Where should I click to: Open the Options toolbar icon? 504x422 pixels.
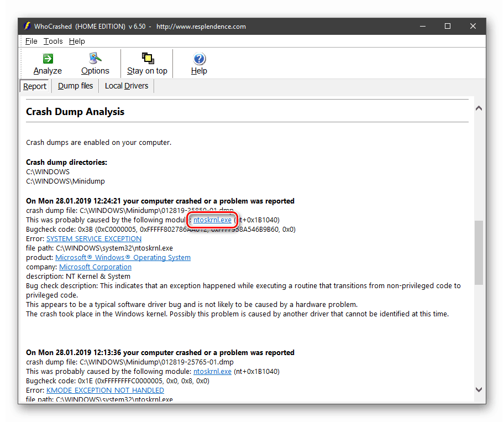pos(95,58)
